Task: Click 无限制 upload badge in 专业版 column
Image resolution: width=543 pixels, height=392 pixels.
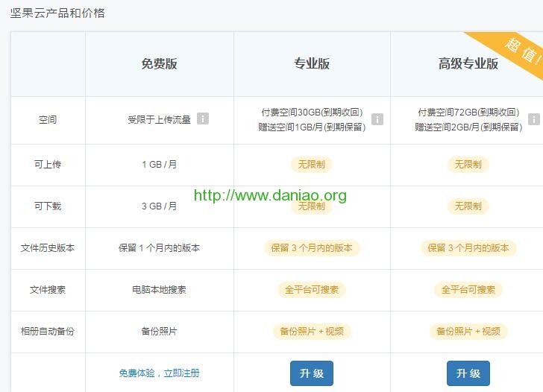Action: pos(312,165)
